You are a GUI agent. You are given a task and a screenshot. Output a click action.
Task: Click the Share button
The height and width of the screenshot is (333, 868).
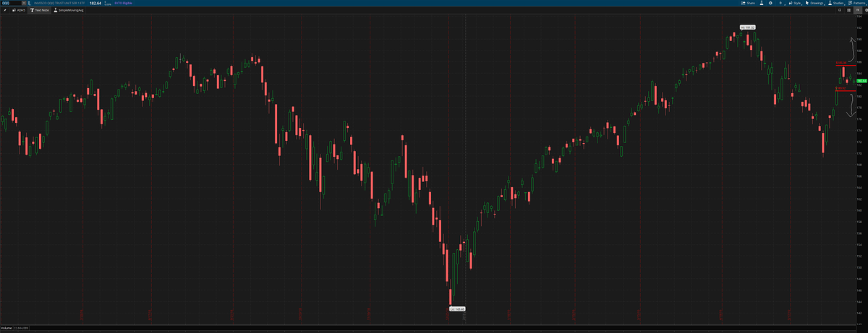pyautogui.click(x=748, y=3)
